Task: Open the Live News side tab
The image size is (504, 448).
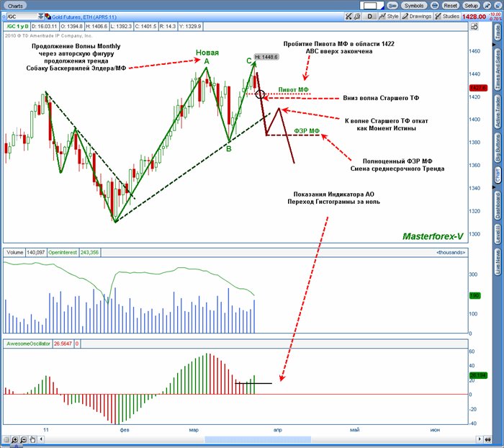Action: point(498,261)
